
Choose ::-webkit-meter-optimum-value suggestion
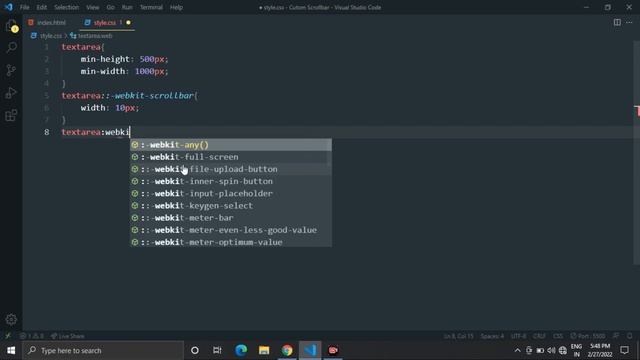click(x=231, y=242)
